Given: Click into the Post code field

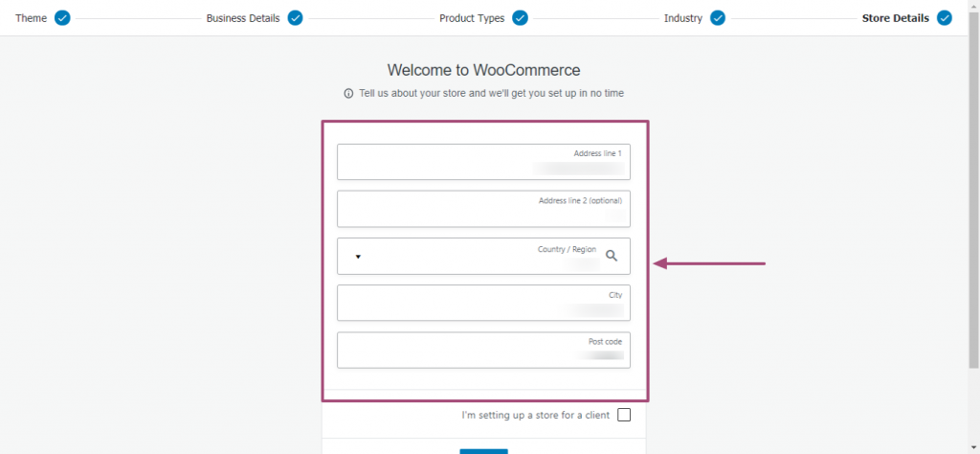Looking at the screenshot, I should click(483, 351).
